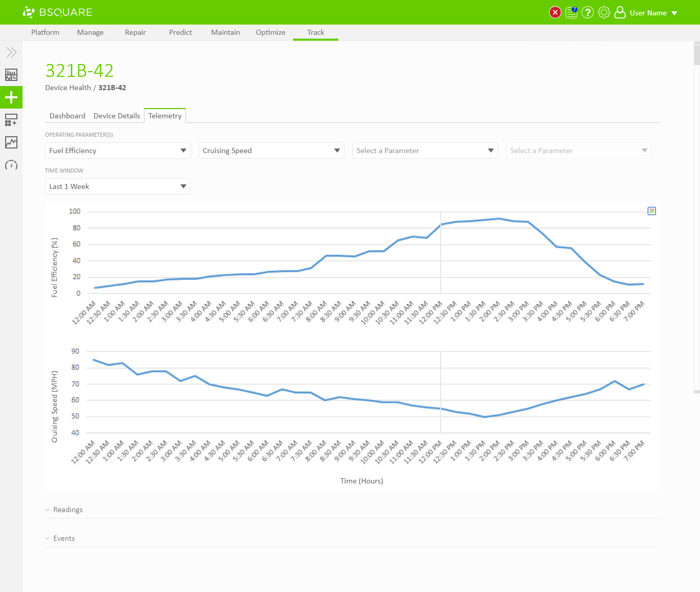Screen dimensions: 700x592
Task: Click the red error alert icon
Action: coord(555,12)
